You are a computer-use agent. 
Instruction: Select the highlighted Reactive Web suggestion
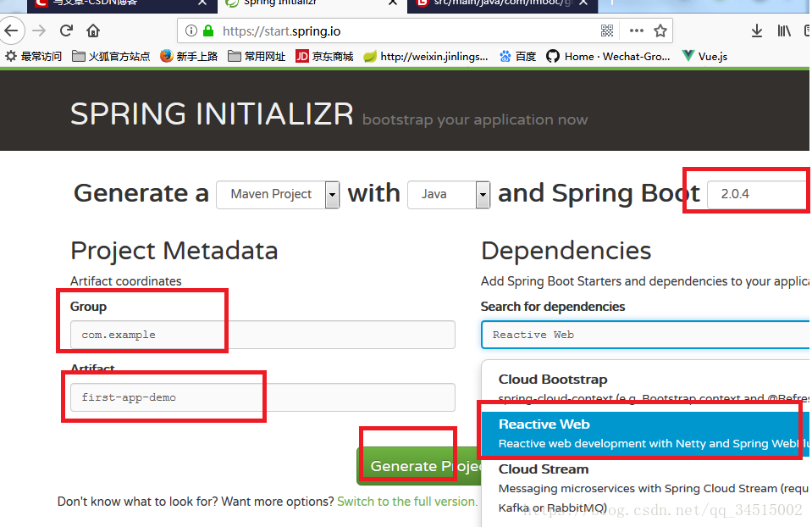[645, 435]
